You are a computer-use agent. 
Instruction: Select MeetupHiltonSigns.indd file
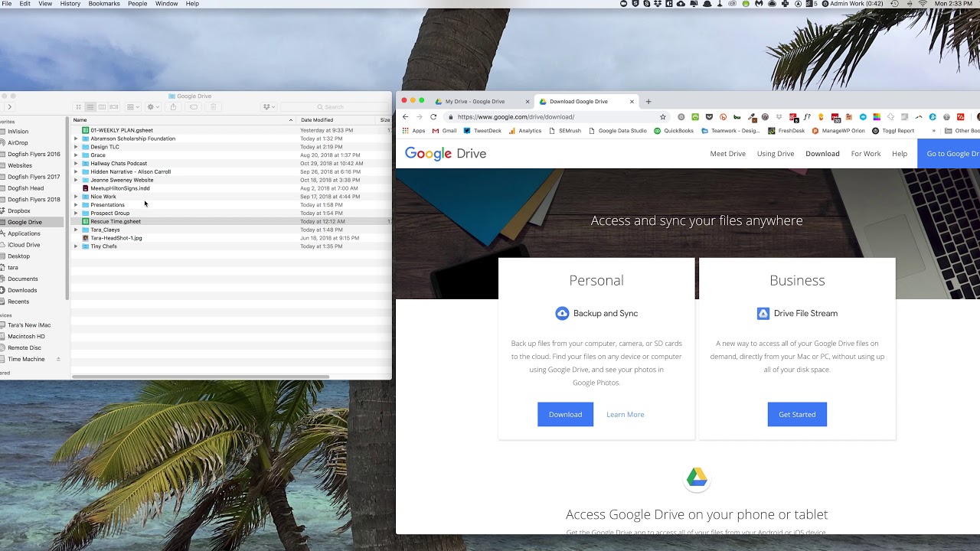coord(120,188)
